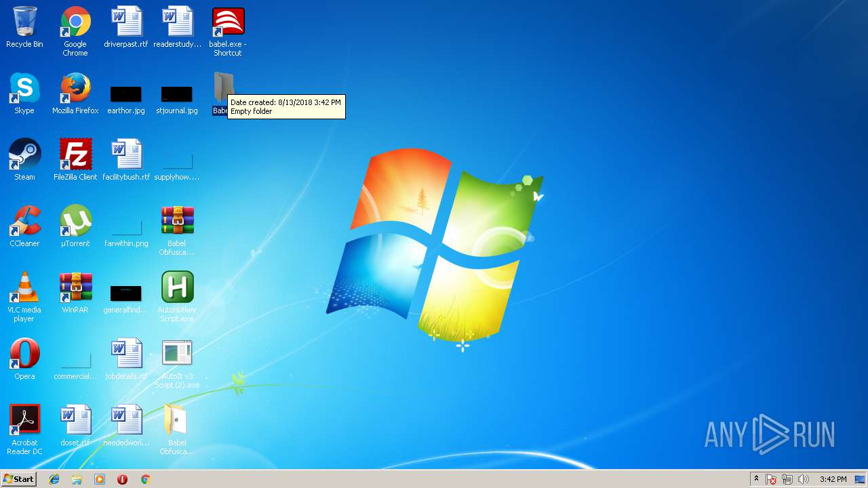The width and height of the screenshot is (868, 488).
Task: Select FileZilla Client shortcut
Action: (x=75, y=155)
